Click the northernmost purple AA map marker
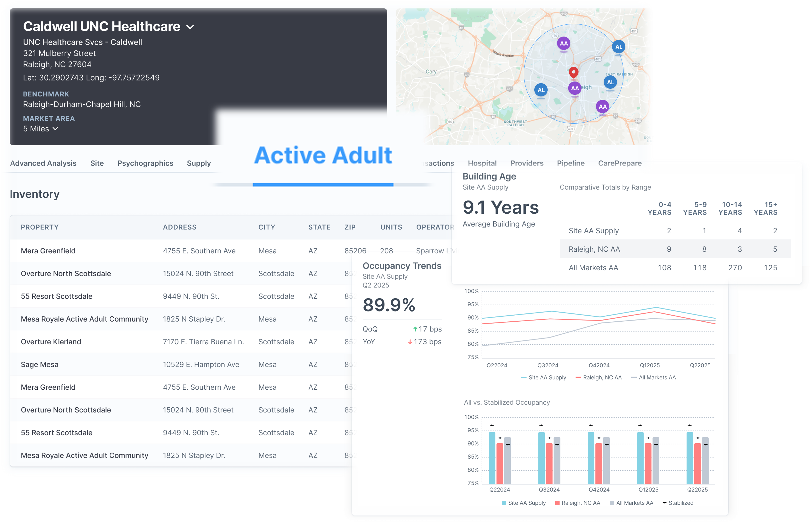 click(564, 43)
